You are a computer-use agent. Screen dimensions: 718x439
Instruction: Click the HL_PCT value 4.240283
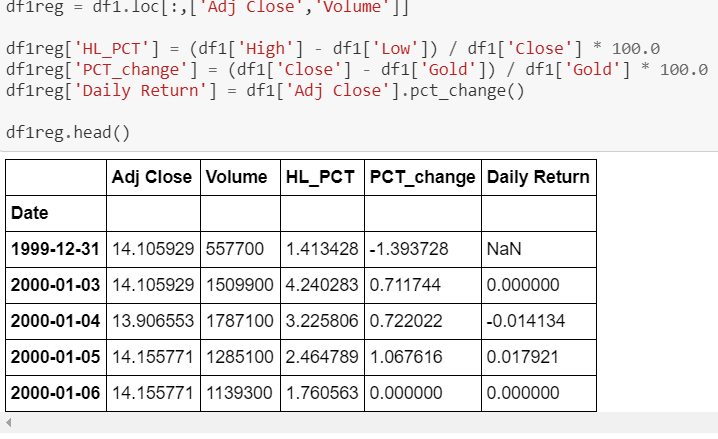pos(322,285)
